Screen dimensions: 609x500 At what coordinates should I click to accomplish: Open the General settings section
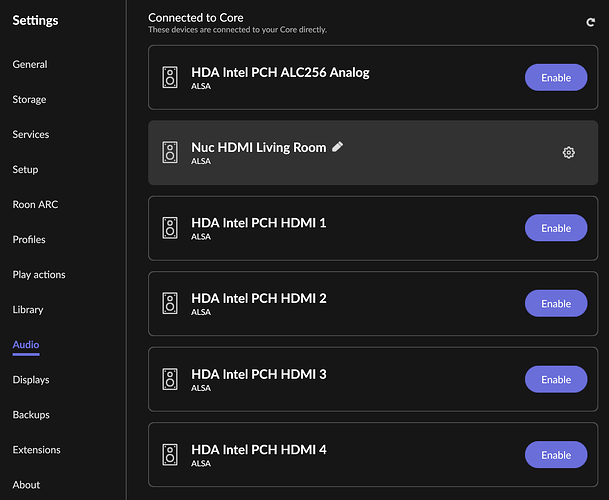30,64
